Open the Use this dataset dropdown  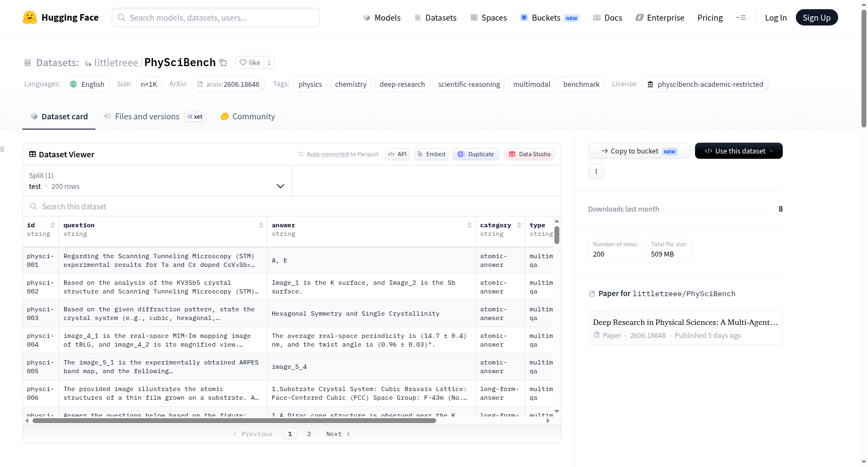(x=739, y=151)
